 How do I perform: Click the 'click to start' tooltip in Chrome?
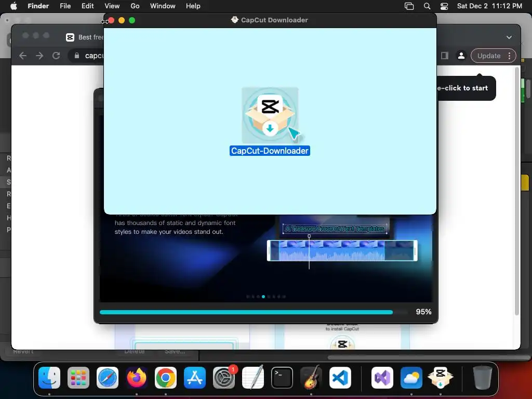pos(467,88)
